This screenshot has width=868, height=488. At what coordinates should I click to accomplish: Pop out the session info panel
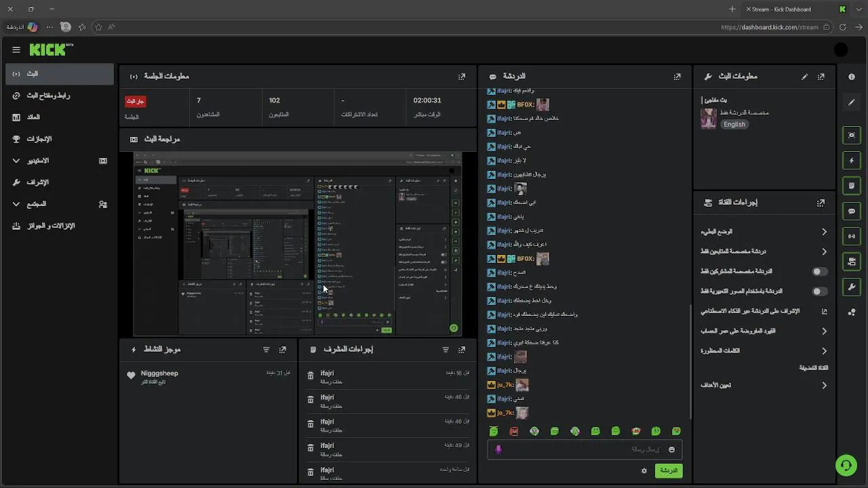pyautogui.click(x=462, y=77)
